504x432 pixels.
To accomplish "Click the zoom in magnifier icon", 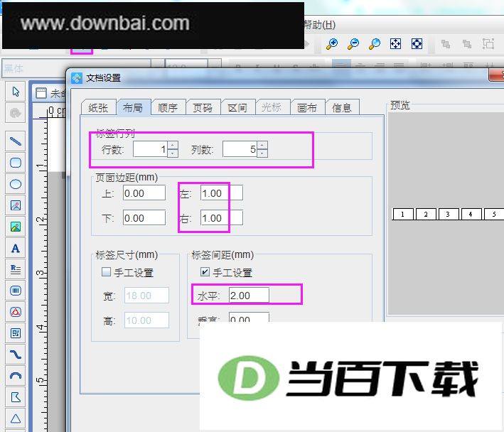I will coord(332,43).
